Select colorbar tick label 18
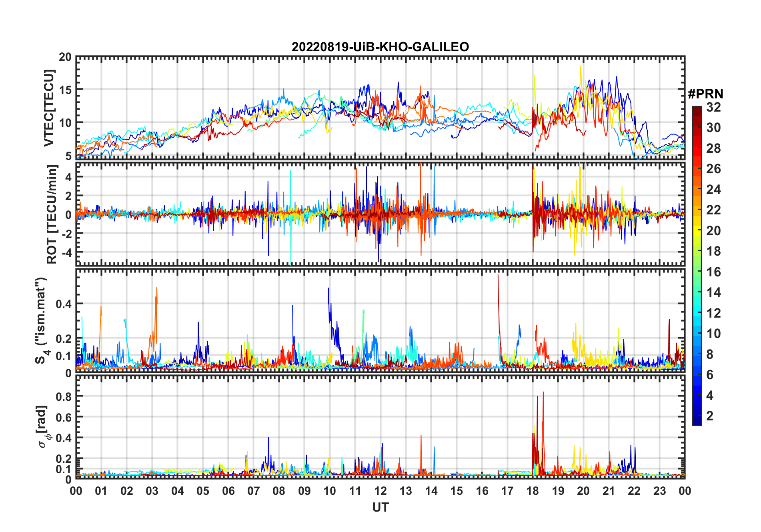Image resolution: width=761 pixels, height=532 pixels. pos(713,251)
